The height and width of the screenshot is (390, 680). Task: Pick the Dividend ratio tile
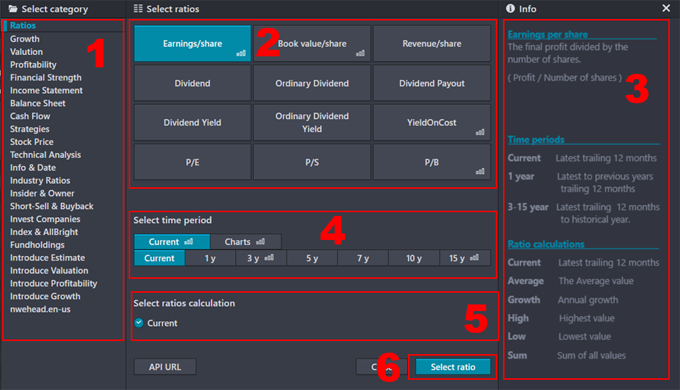click(x=193, y=83)
